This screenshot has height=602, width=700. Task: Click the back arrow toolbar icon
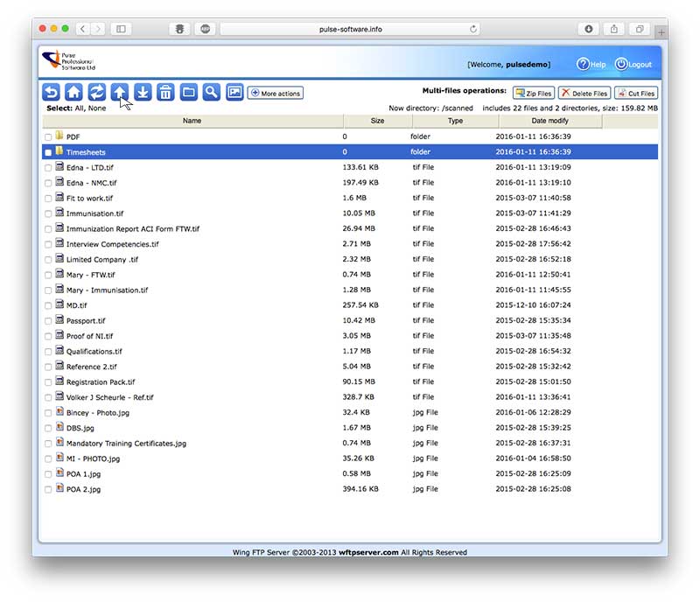point(51,93)
